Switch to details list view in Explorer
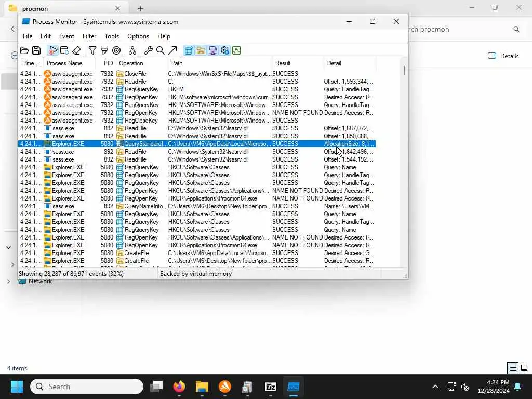The width and height of the screenshot is (532, 399). coord(513,368)
